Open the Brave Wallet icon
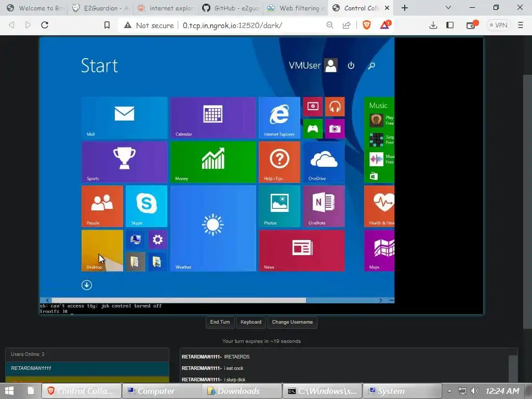The width and height of the screenshot is (532, 399). (472, 25)
